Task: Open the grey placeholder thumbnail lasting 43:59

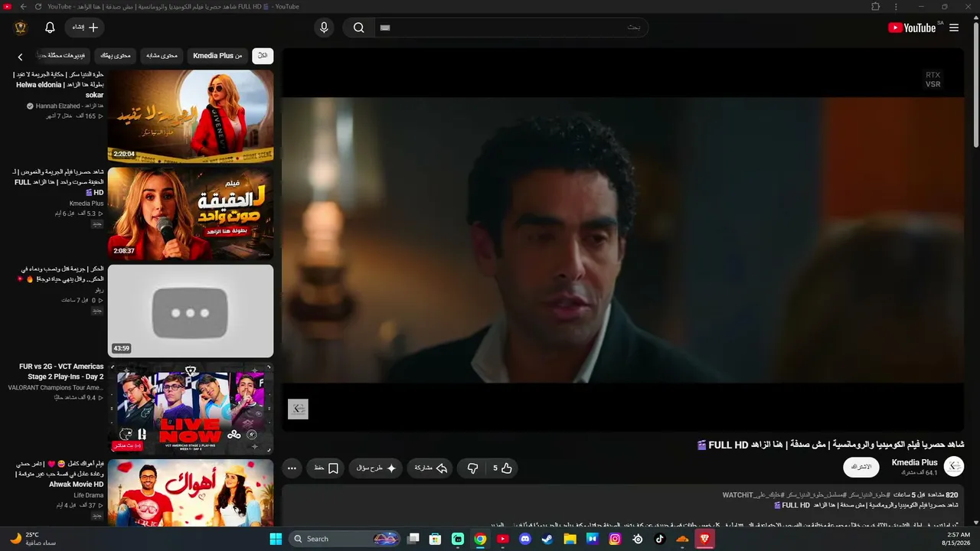Action: 191,311
